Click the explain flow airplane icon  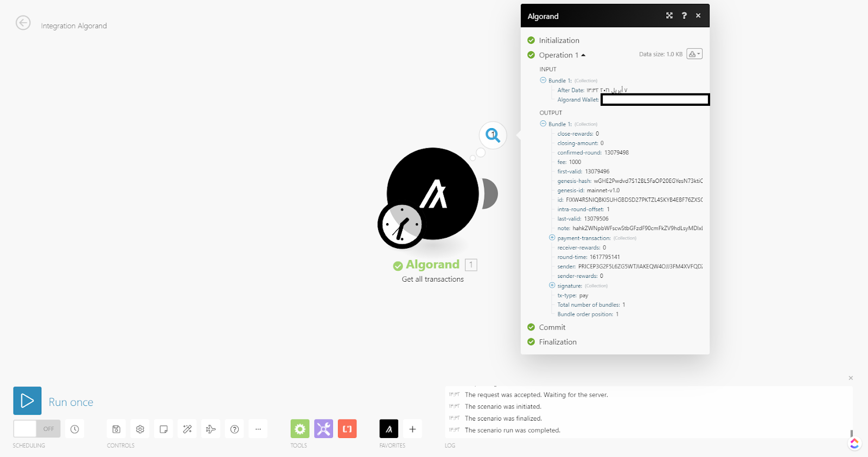coord(211,429)
